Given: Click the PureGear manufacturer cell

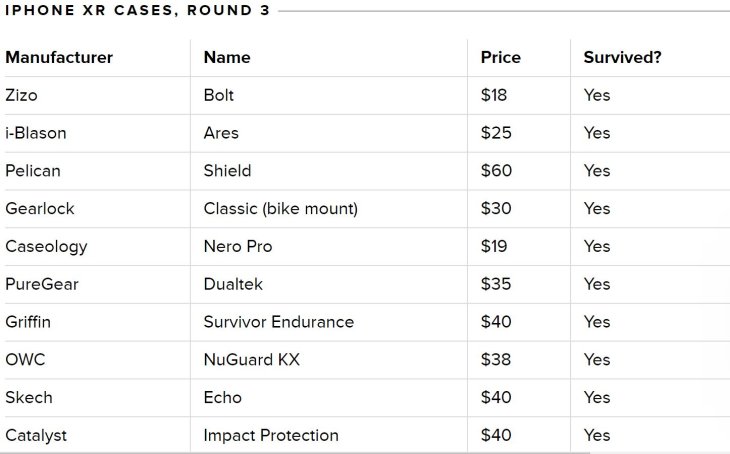Looking at the screenshot, I should (42, 284).
